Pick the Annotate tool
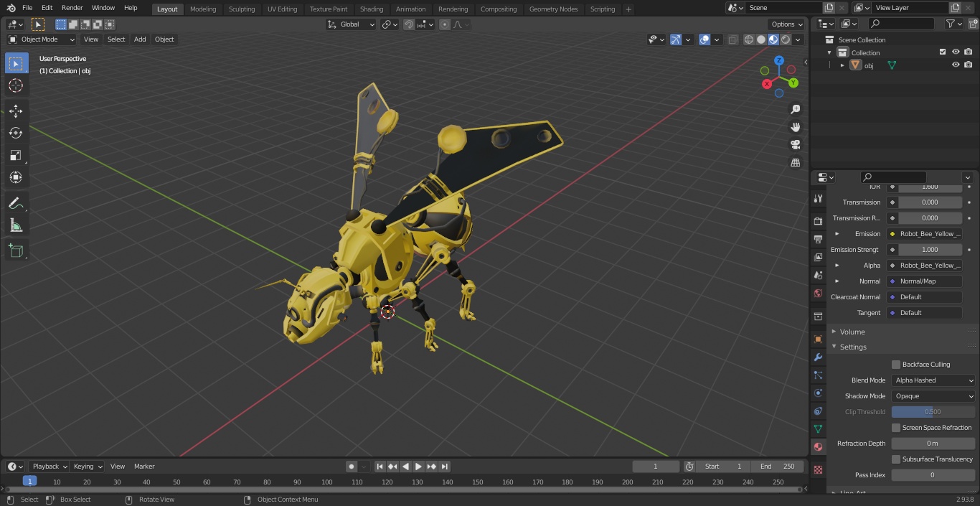Viewport: 980px width, 506px height. pos(16,203)
